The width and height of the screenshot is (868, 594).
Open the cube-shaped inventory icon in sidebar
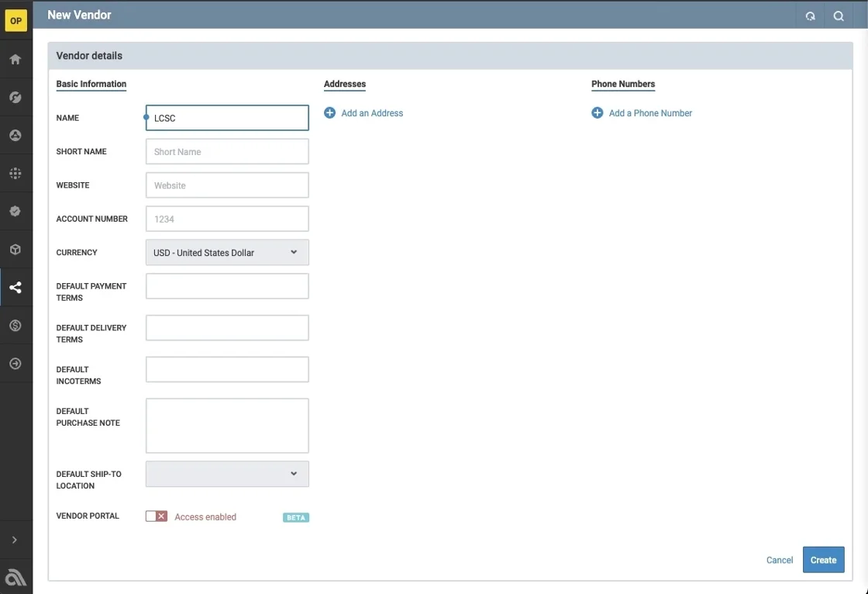click(15, 250)
